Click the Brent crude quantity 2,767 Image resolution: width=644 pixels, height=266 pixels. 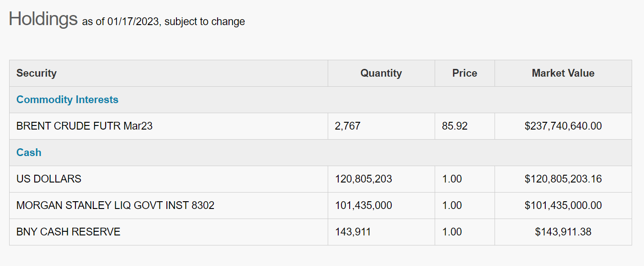click(348, 126)
